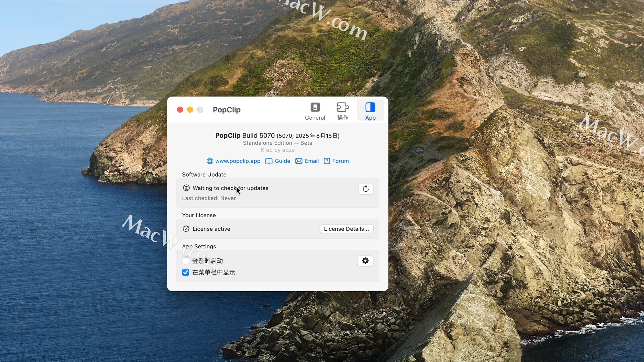Click the globe icon next to popclip.app

click(210, 161)
